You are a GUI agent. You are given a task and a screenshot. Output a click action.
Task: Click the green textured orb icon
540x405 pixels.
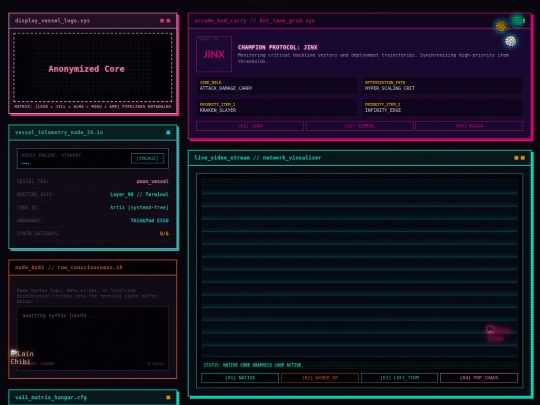click(x=517, y=20)
